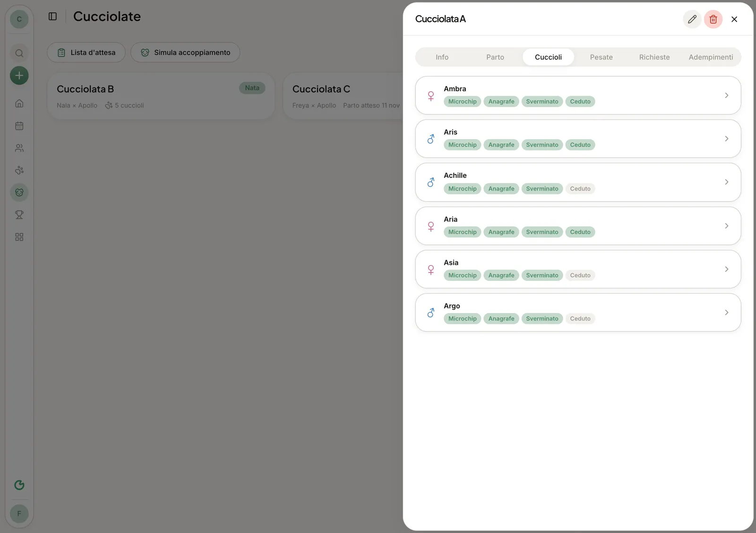Open the Richieste tab
The height and width of the screenshot is (533, 756).
tap(654, 57)
